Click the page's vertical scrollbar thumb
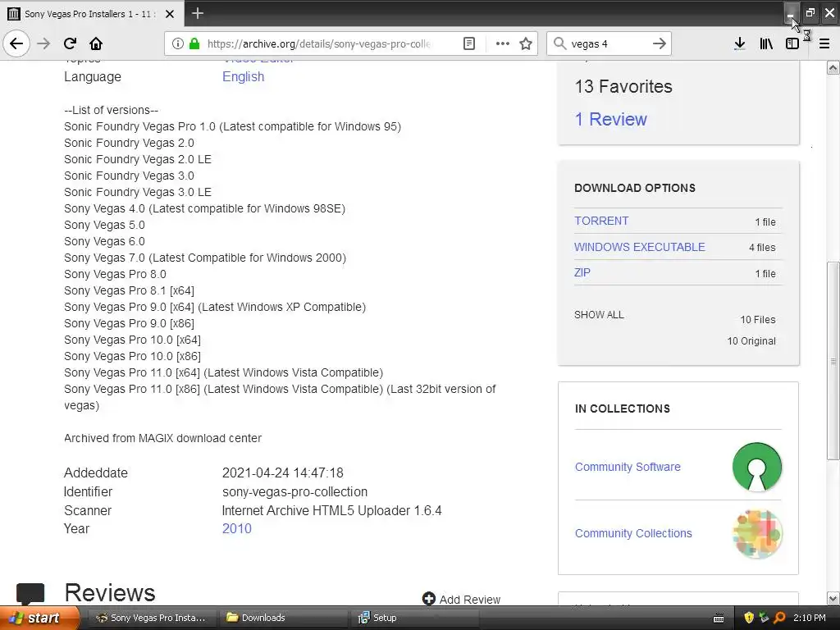Image resolution: width=840 pixels, height=630 pixels. tap(833, 361)
